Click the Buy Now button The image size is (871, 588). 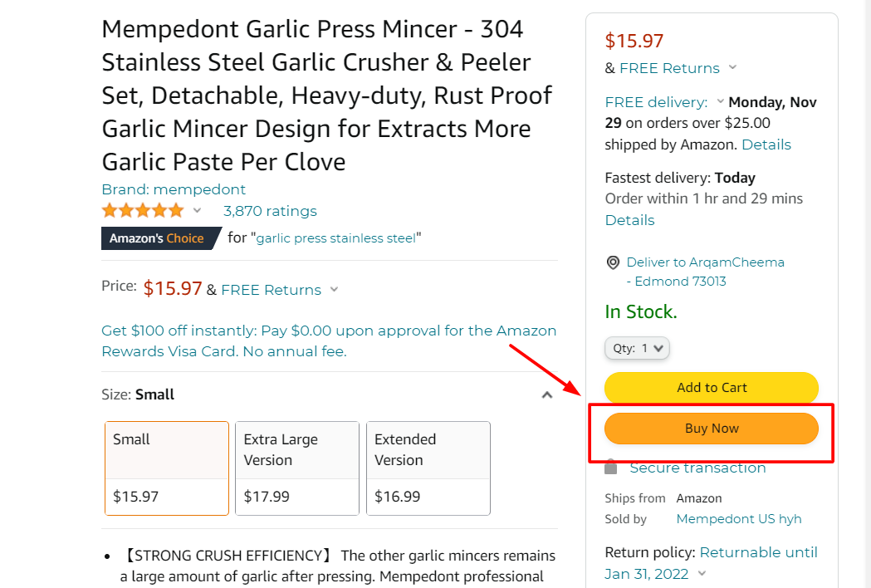712,429
